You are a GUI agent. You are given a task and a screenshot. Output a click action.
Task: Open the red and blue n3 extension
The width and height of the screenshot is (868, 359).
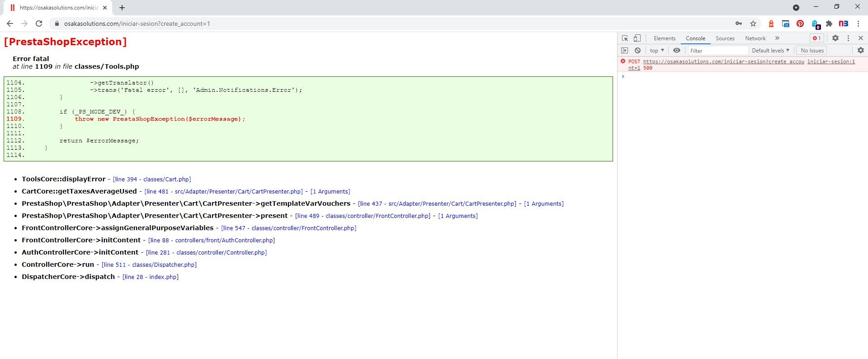[x=844, y=24]
